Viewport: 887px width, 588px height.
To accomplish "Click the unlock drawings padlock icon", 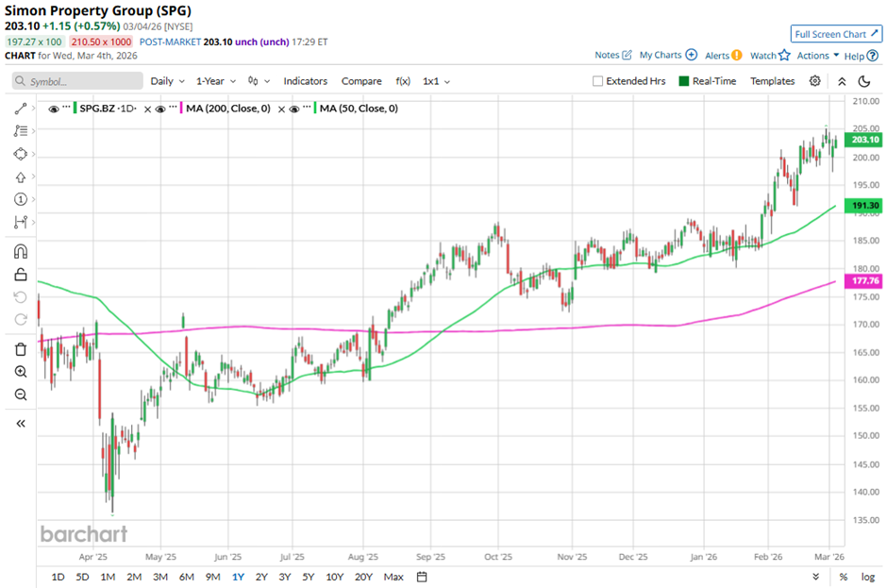I will [x=20, y=275].
